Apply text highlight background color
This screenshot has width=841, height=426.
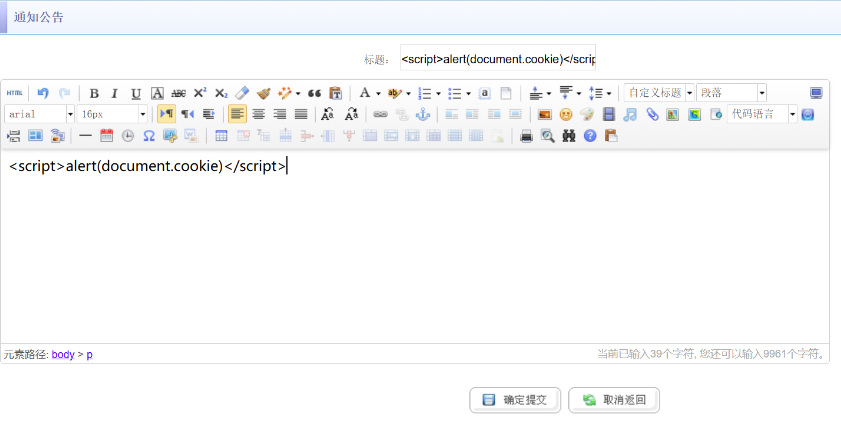coord(395,93)
